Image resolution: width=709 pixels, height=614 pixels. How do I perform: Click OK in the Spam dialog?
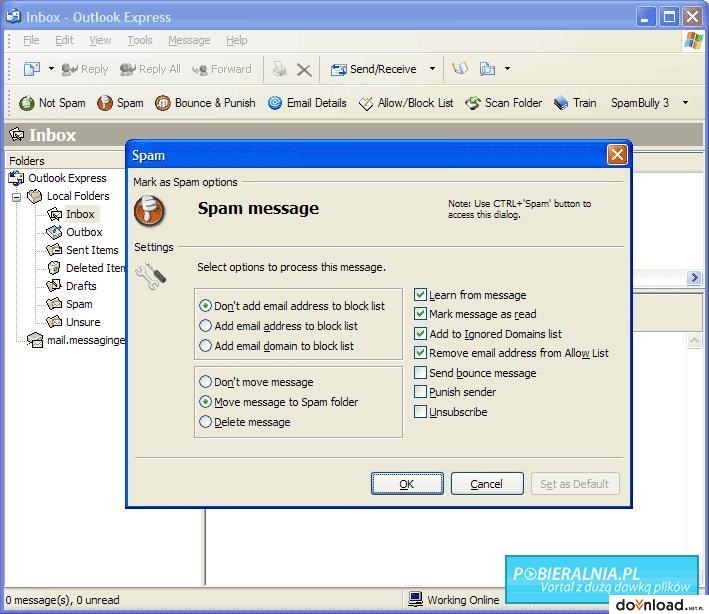[x=407, y=484]
